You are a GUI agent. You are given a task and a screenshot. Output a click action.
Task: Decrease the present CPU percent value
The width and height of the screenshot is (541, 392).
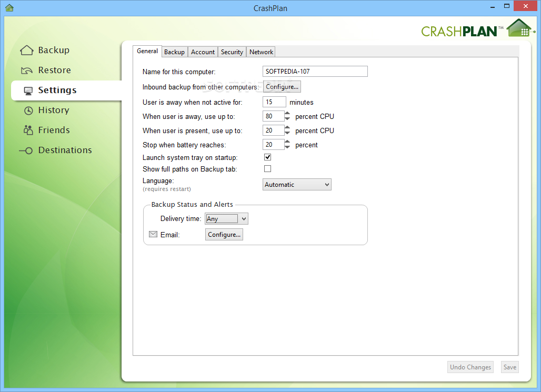pyautogui.click(x=287, y=133)
